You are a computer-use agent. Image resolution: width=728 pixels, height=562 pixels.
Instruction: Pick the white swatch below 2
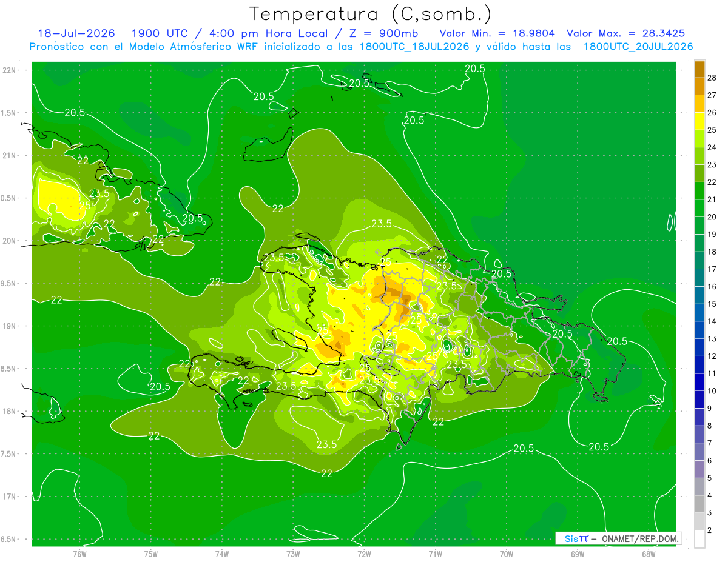(699, 539)
